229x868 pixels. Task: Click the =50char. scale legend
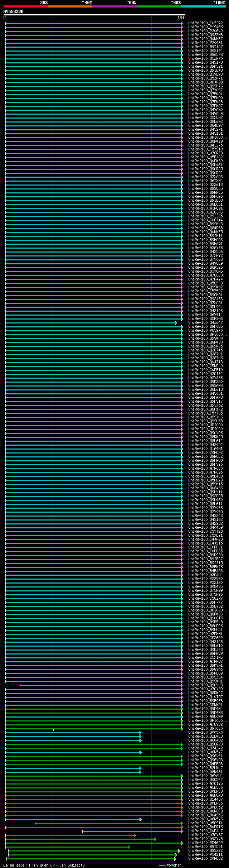[171, 865]
